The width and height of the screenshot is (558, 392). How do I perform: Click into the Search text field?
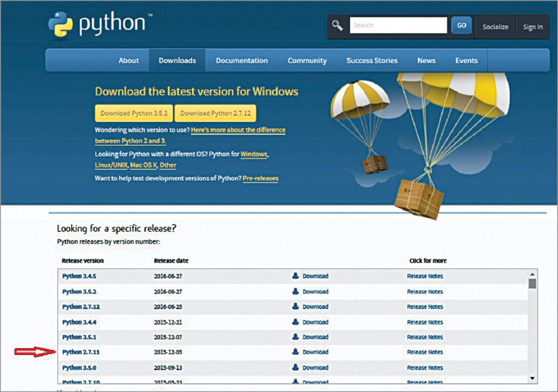coord(398,26)
